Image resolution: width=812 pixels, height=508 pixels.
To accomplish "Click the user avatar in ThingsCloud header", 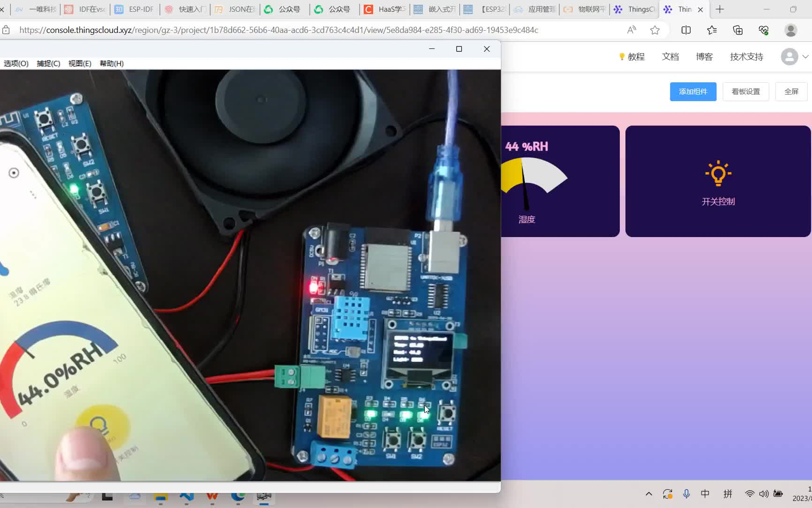I will (x=789, y=57).
